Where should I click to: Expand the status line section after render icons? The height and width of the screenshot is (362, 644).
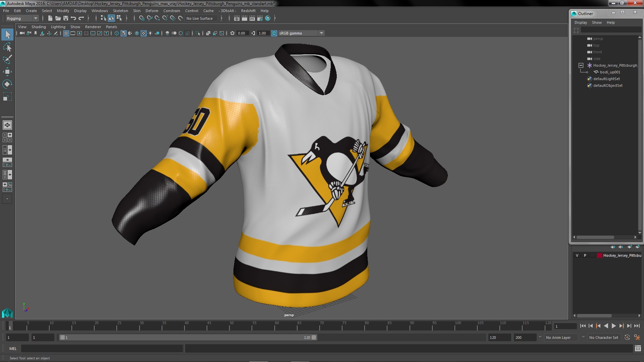click(275, 18)
